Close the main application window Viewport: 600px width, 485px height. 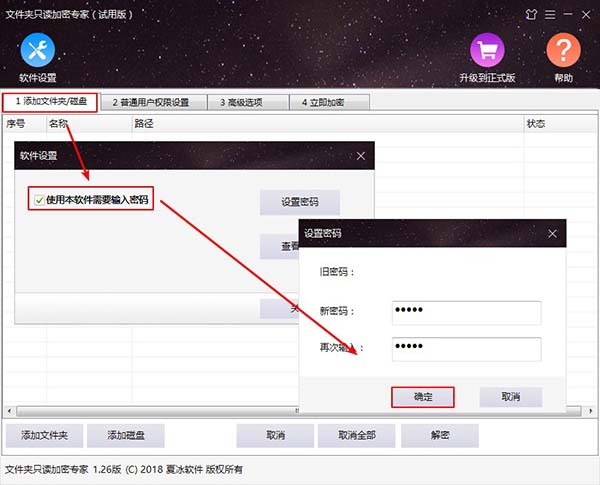(x=586, y=15)
